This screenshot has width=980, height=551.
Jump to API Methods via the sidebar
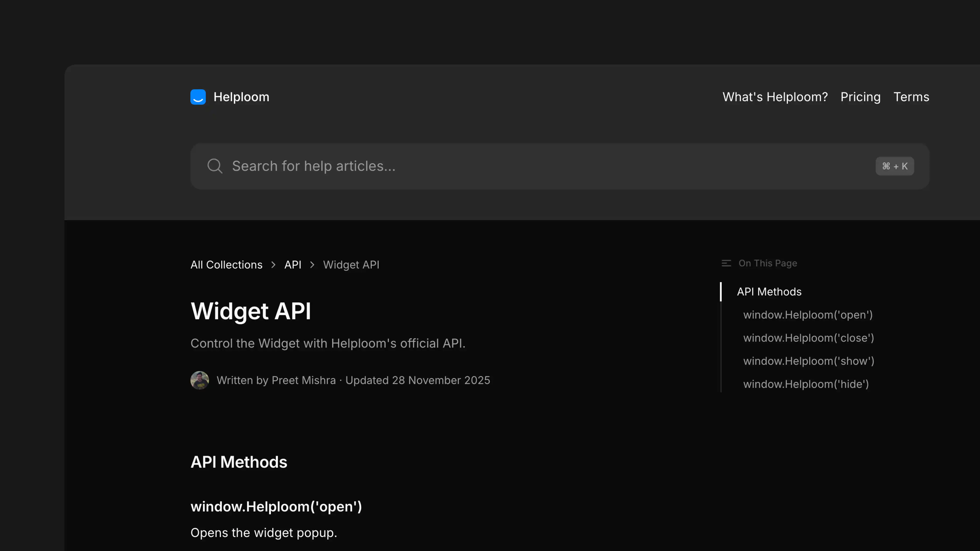(x=769, y=291)
